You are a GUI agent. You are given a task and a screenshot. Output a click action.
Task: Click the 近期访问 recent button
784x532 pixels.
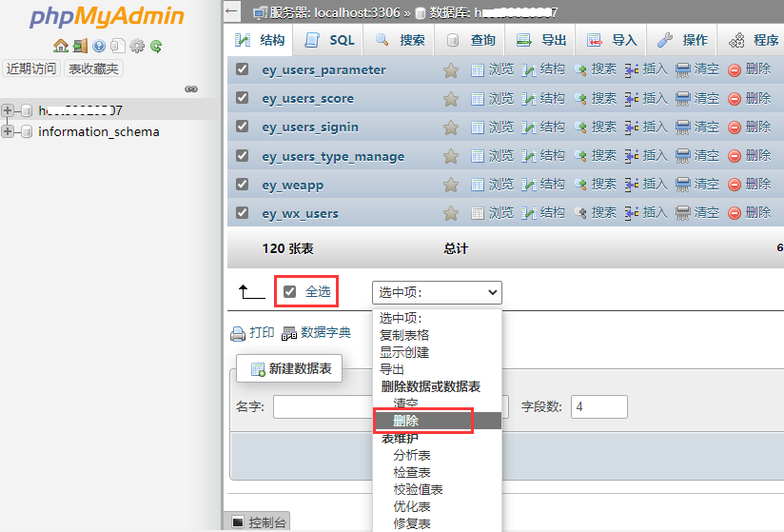[x=31, y=69]
